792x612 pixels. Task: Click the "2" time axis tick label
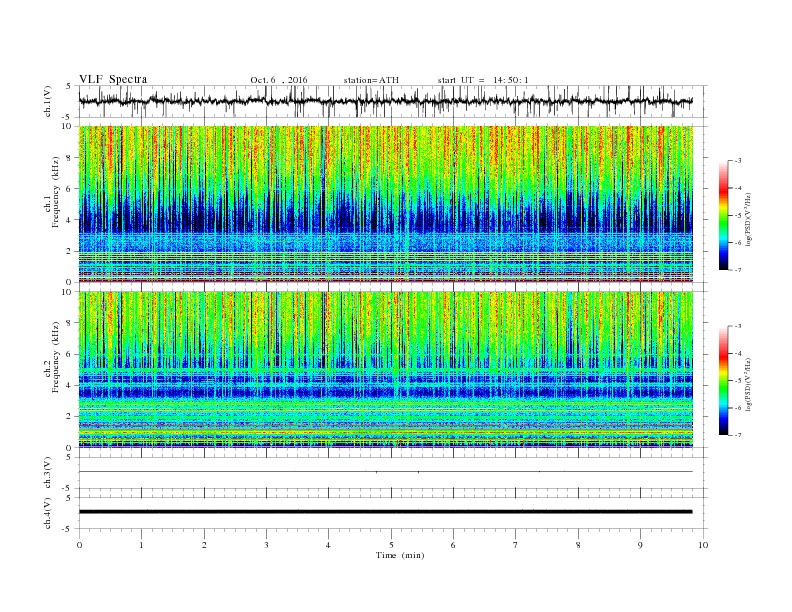(204, 545)
